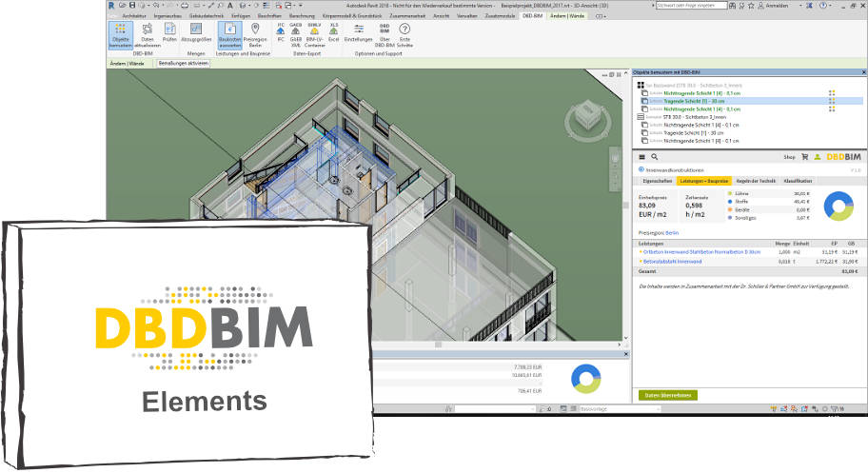Click the 3D view vertical scrollbar down arrow
The image size is (868, 473).
click(x=626, y=337)
